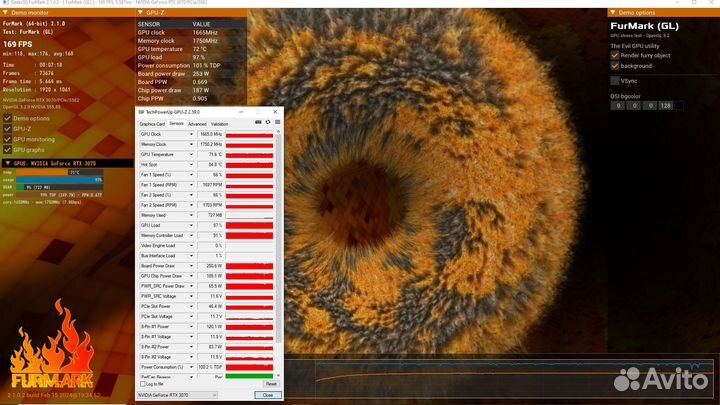The height and width of the screenshot is (405, 720).
Task: Open the NVIDIA GeForce RTX 3070 GPU selector
Action: tap(177, 395)
